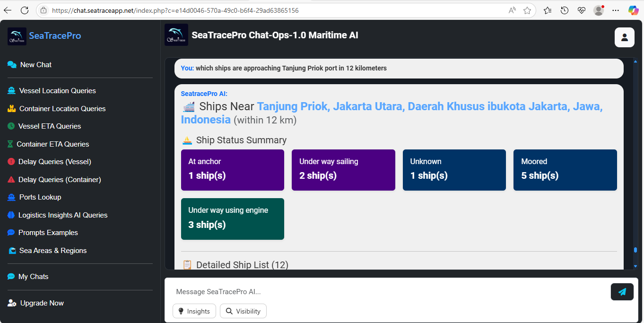Add this page to favorites (star)

[527, 10]
